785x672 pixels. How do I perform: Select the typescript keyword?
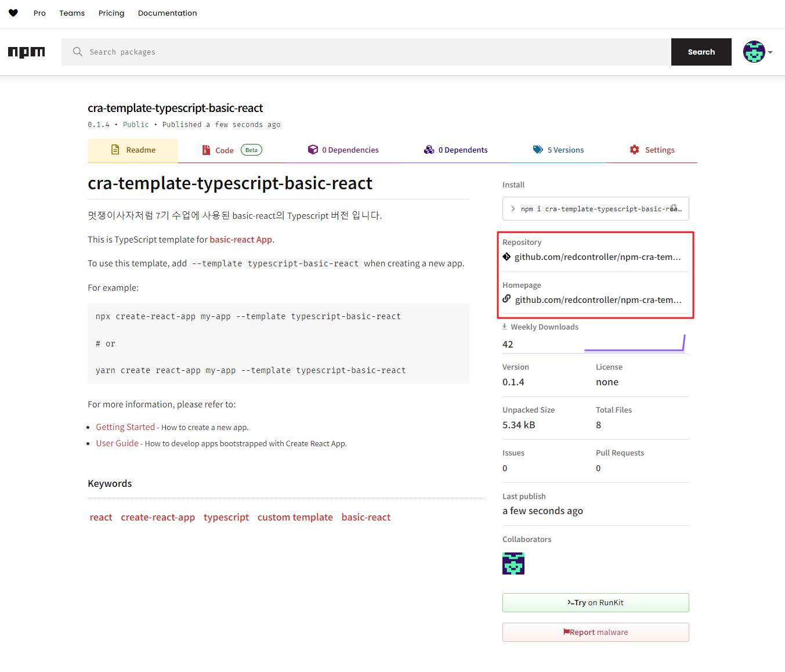[226, 517]
